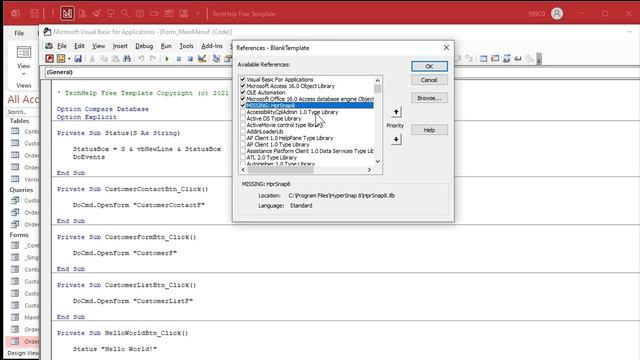Click the View Microsoft Access toolbar icon
Viewport: 640px width, 360px height.
coord(49,59)
